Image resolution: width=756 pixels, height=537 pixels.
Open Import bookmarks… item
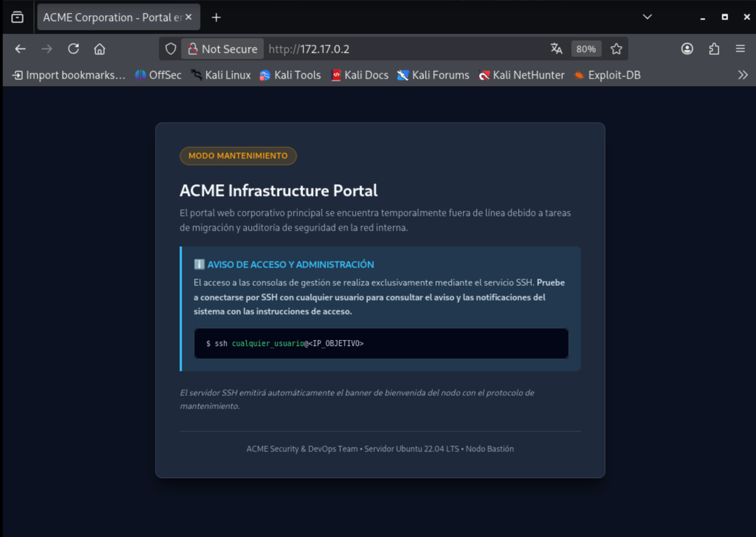[x=69, y=75]
